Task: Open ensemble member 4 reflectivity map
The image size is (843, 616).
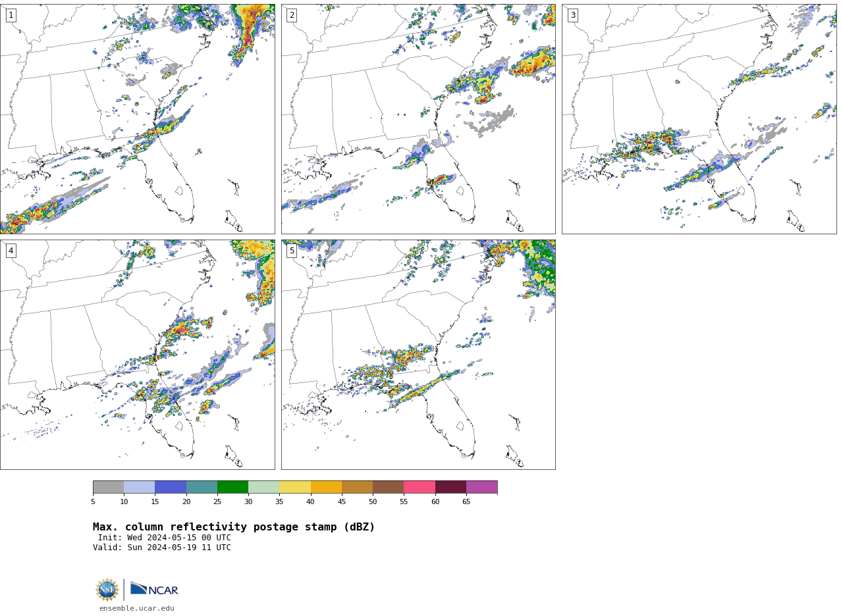Action: tap(138, 355)
